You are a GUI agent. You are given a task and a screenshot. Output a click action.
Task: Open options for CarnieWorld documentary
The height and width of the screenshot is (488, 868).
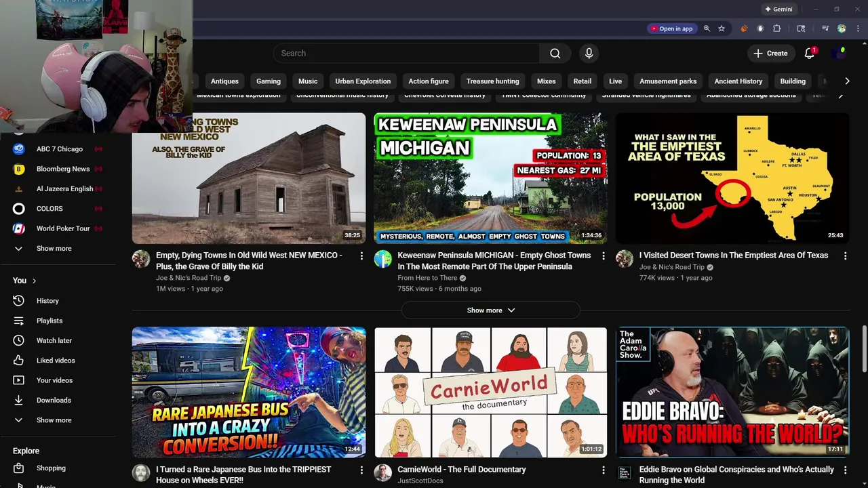tap(604, 470)
